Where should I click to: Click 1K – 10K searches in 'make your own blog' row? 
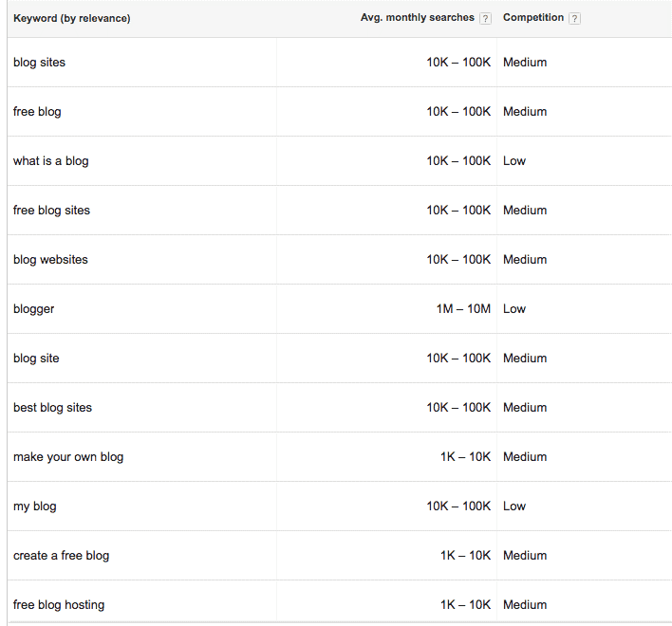point(465,457)
